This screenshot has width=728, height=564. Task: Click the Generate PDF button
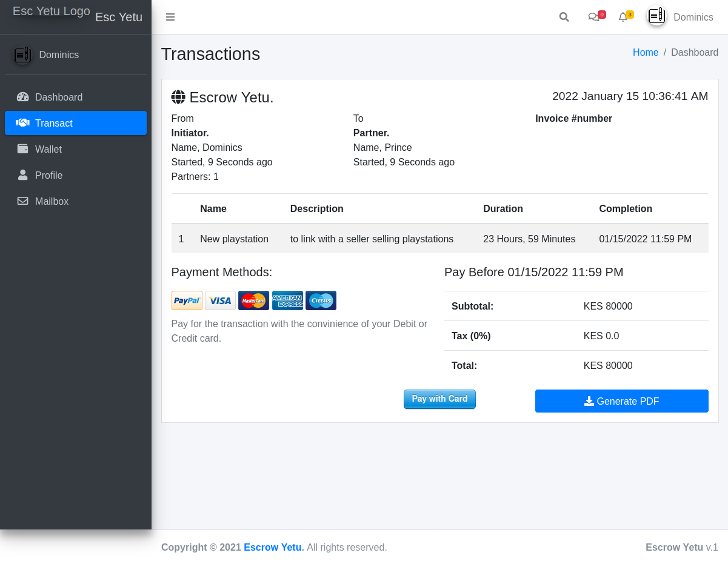click(621, 401)
